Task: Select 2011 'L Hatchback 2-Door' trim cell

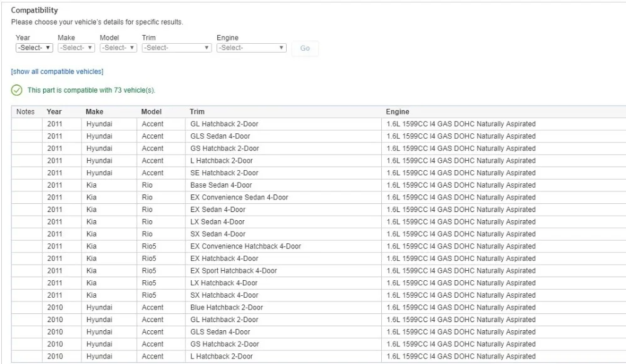Action: point(284,161)
